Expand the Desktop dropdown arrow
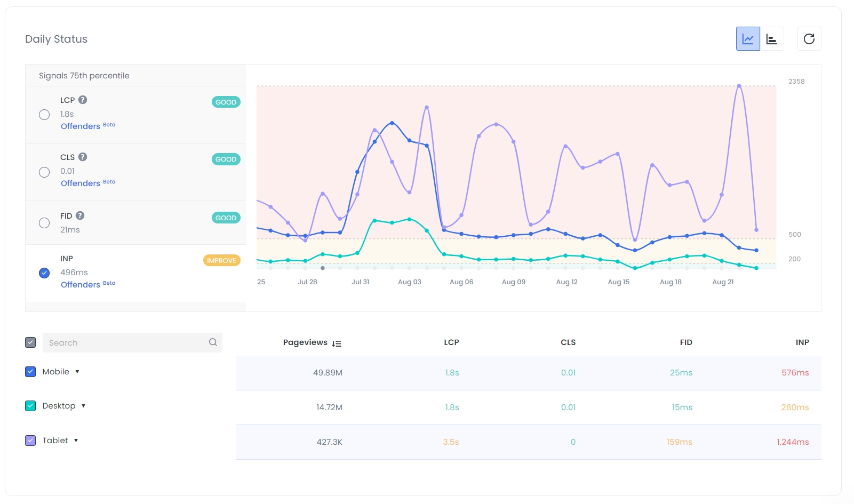The height and width of the screenshot is (504, 854). [83, 406]
